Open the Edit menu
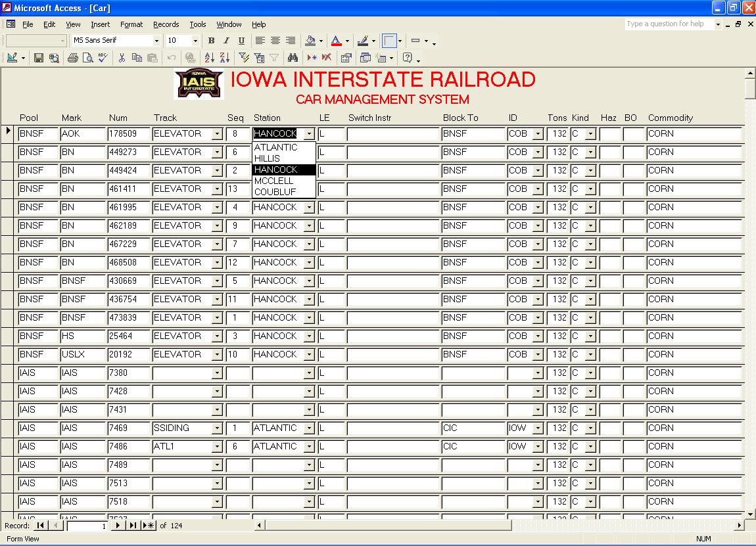Image resolution: width=756 pixels, height=546 pixels. click(x=49, y=24)
